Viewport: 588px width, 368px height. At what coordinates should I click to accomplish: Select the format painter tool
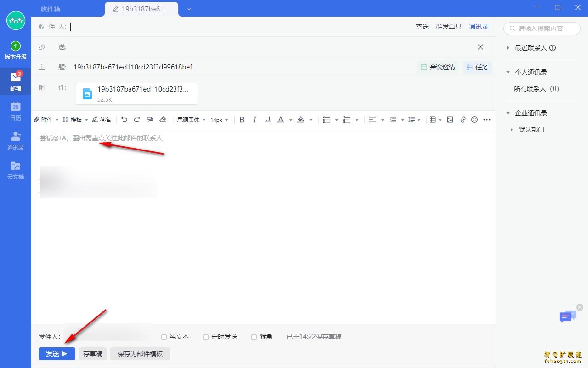pos(150,120)
